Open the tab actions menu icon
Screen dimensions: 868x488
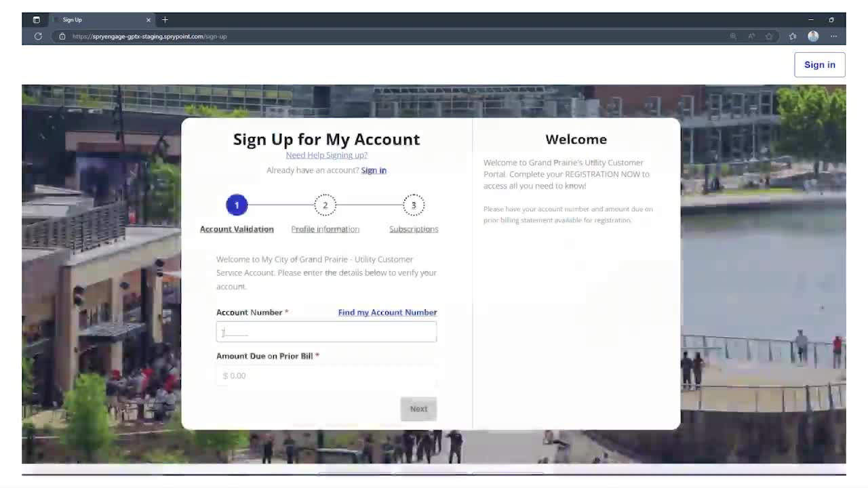coord(37,20)
